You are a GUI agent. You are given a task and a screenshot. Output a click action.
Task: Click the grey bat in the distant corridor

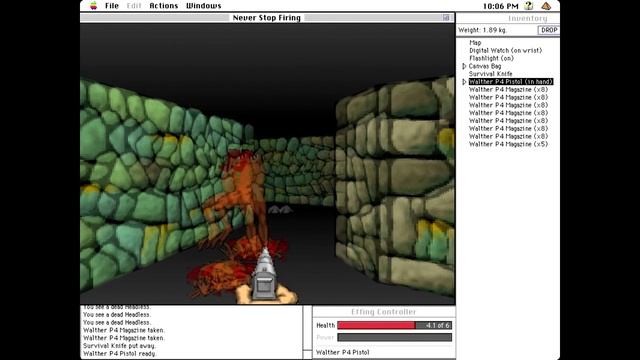tap(280, 209)
